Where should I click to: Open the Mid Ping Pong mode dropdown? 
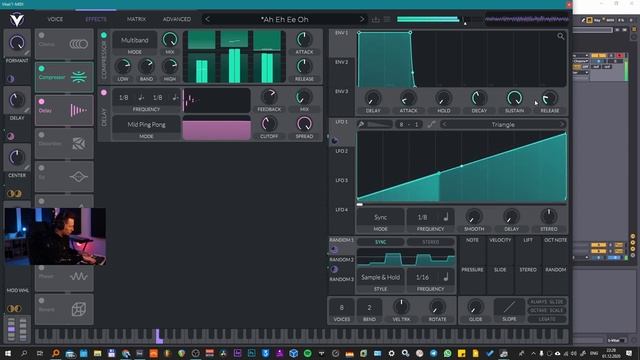pyautogui.click(x=146, y=124)
